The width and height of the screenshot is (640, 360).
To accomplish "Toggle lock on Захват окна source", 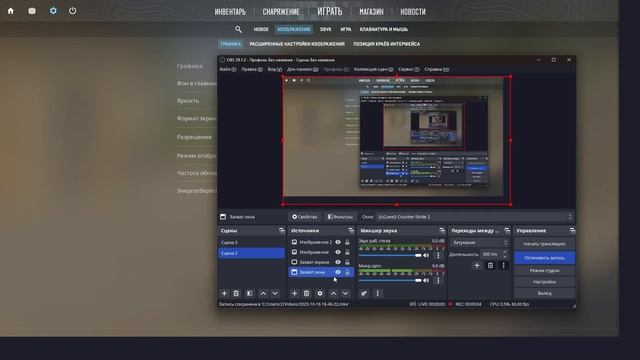I will coord(347,272).
